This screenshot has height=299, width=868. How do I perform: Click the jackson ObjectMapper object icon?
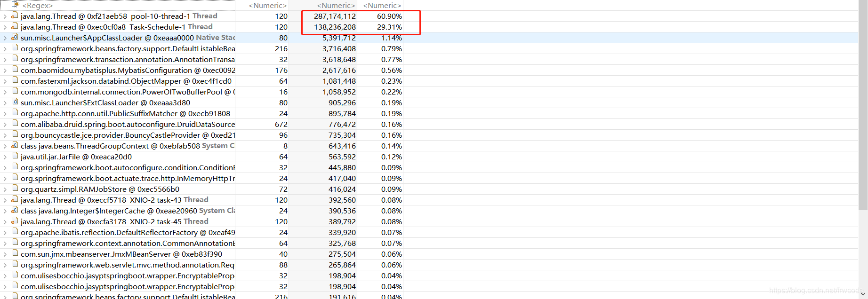click(x=15, y=80)
